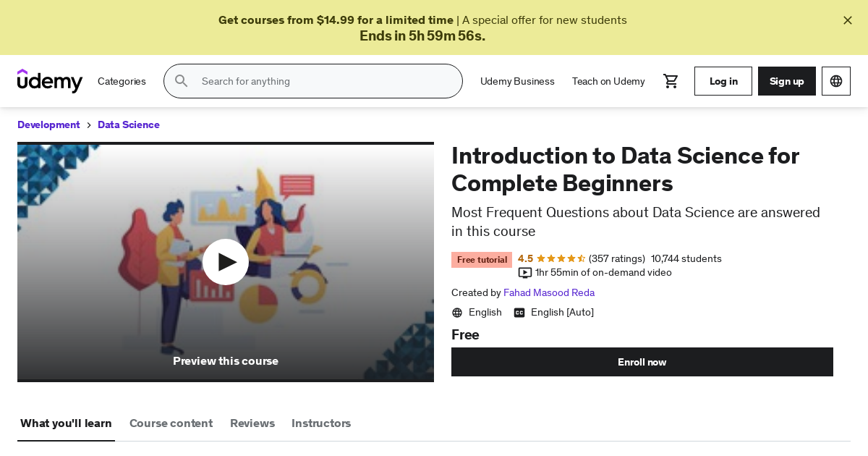Open the Instructors tab

pos(321,423)
